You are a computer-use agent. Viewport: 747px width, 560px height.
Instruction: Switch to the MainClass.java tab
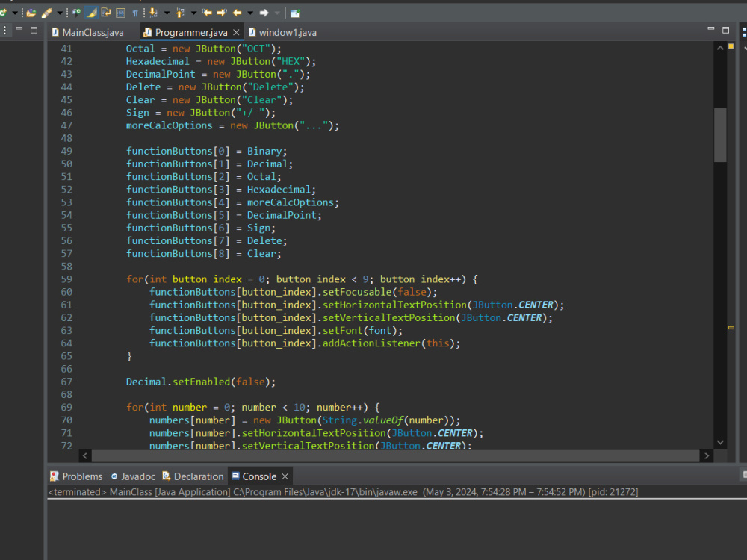pyautogui.click(x=92, y=32)
